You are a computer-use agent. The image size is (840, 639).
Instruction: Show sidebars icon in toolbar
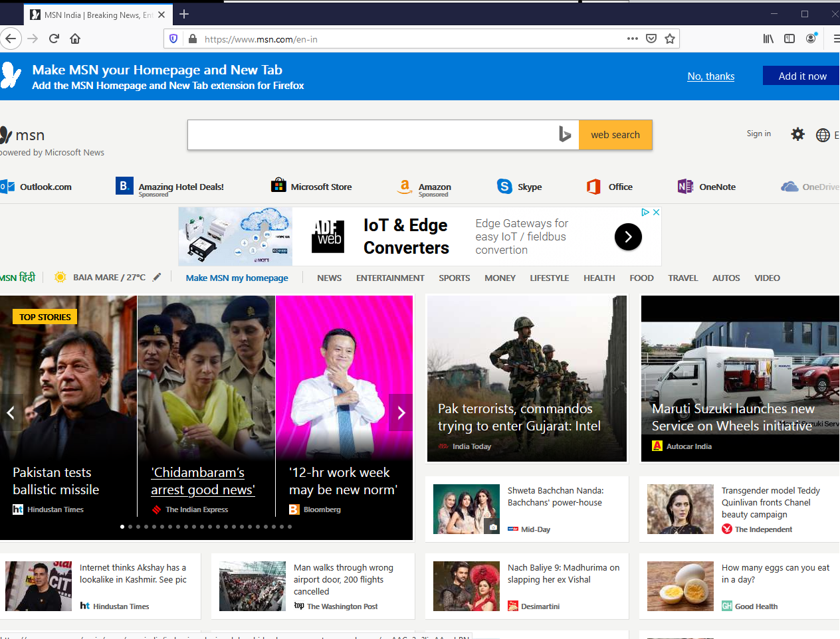tap(789, 39)
